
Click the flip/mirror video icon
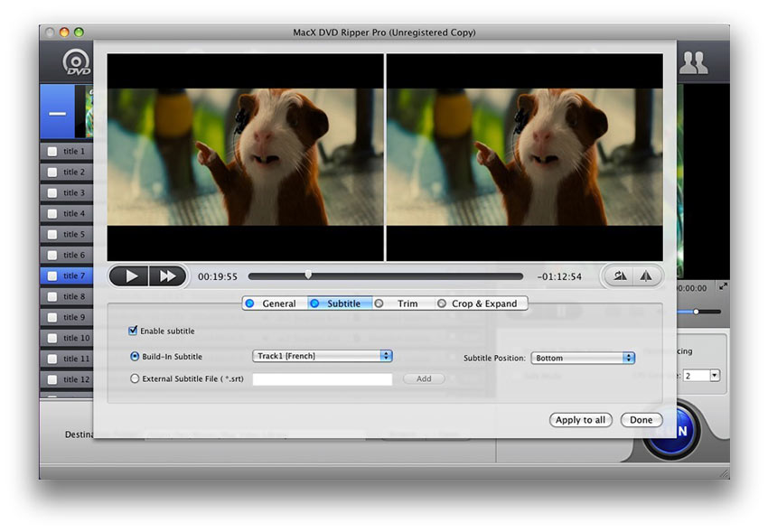tap(646, 276)
